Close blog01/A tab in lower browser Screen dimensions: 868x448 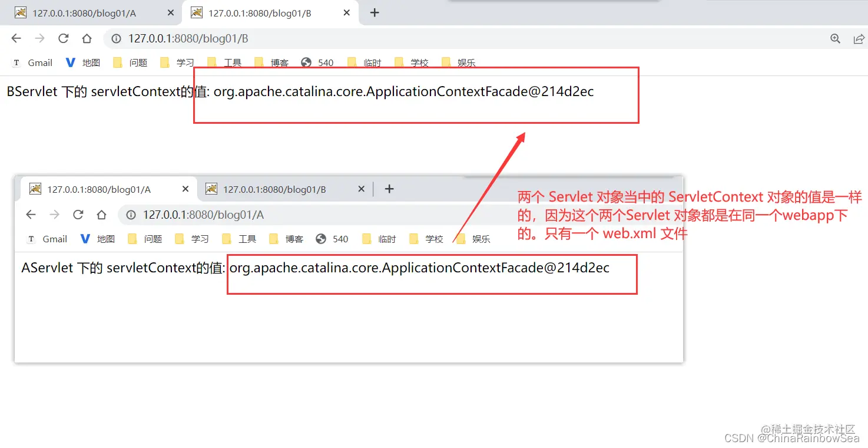click(185, 189)
